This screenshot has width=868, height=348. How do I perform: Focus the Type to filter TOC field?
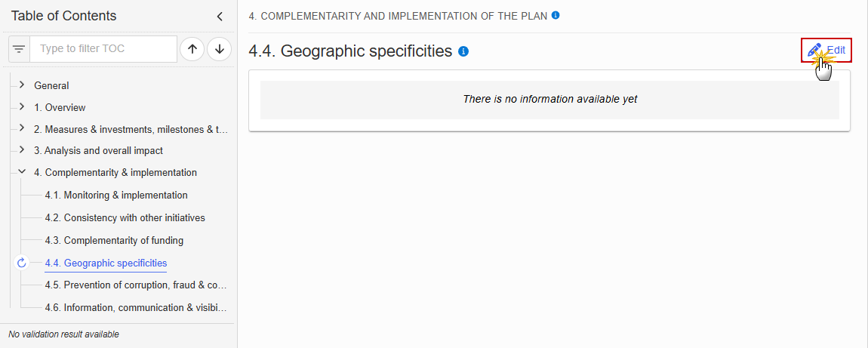coord(103,49)
